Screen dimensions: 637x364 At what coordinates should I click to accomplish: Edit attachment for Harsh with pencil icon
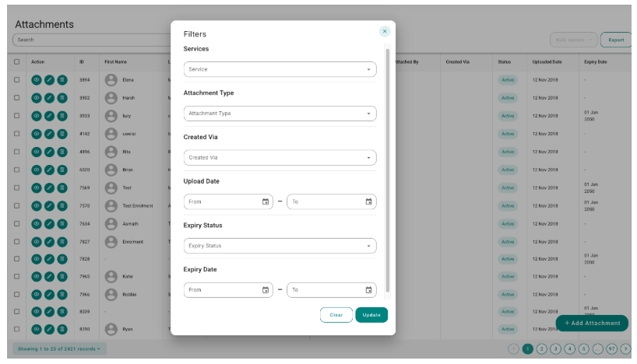click(49, 98)
